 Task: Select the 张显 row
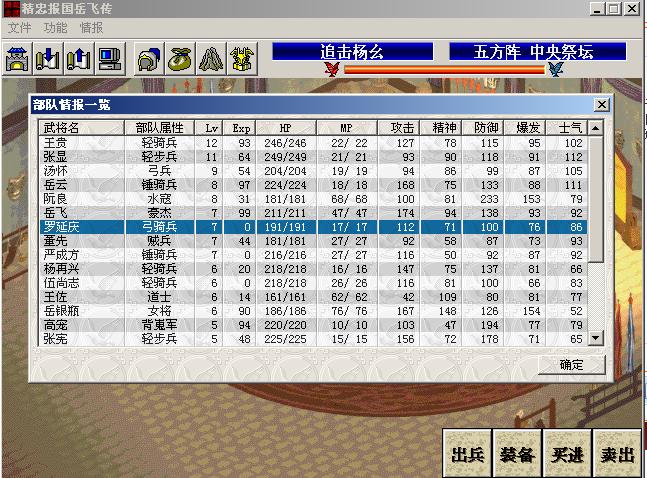click(x=313, y=157)
